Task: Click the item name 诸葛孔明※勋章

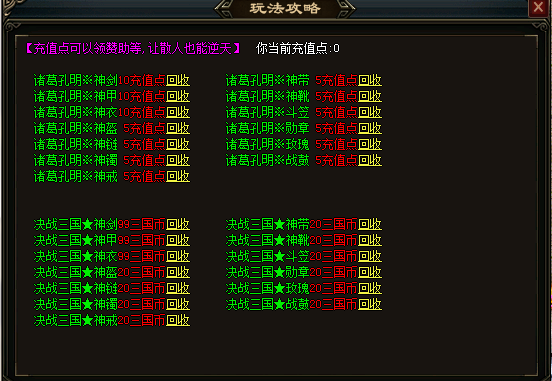Action: coord(268,129)
